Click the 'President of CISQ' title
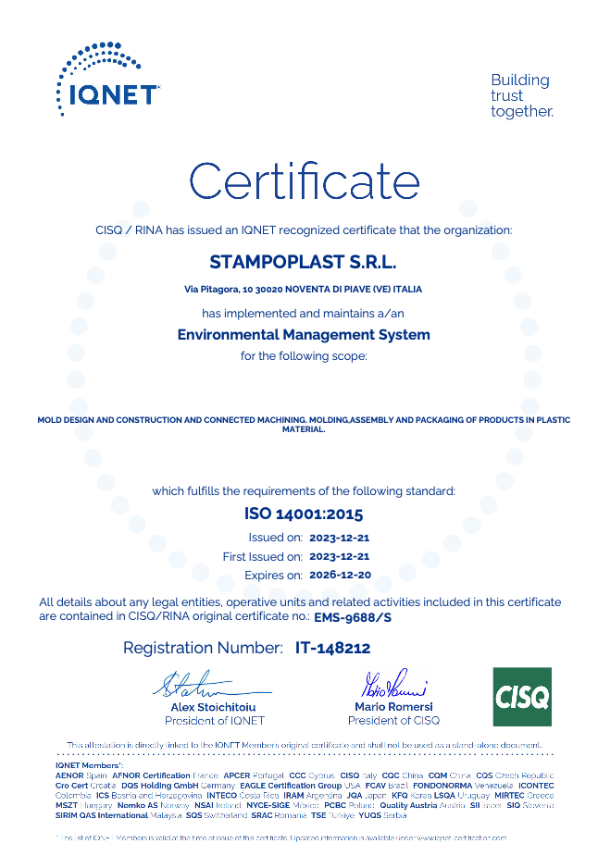The width and height of the screenshot is (598, 868). pos(393,720)
